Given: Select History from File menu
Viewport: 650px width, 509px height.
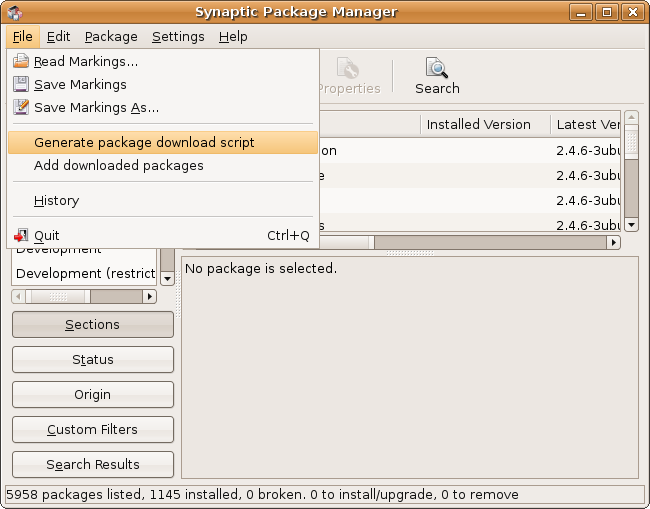Looking at the screenshot, I should click(163, 201).
